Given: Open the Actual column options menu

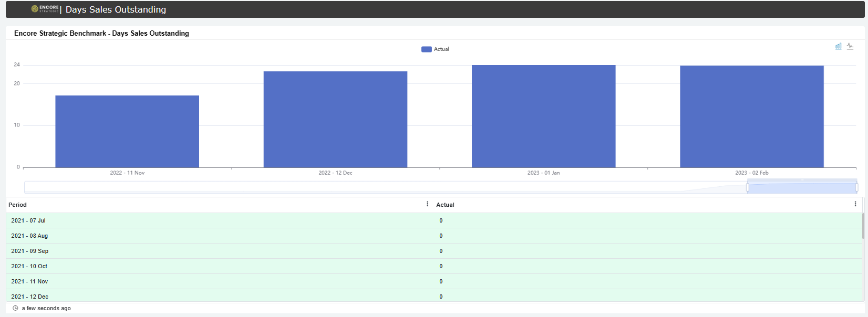Looking at the screenshot, I should (855, 204).
